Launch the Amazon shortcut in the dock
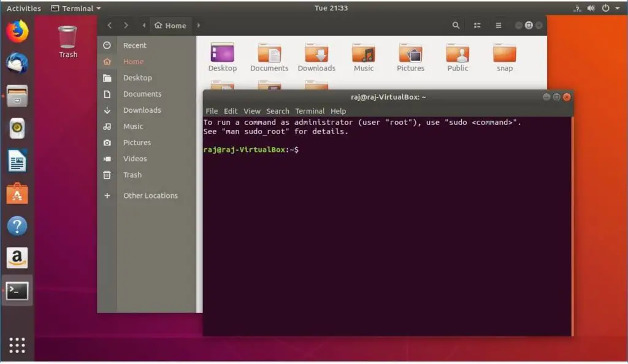 (x=17, y=258)
